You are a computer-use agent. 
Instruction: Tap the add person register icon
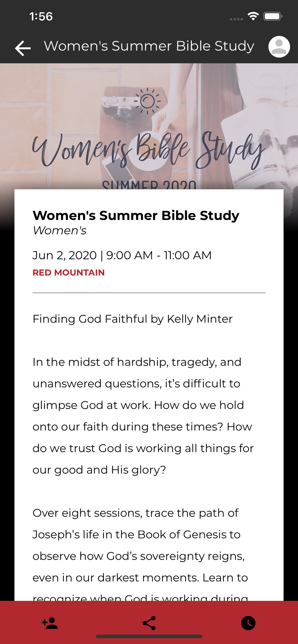(x=50, y=623)
